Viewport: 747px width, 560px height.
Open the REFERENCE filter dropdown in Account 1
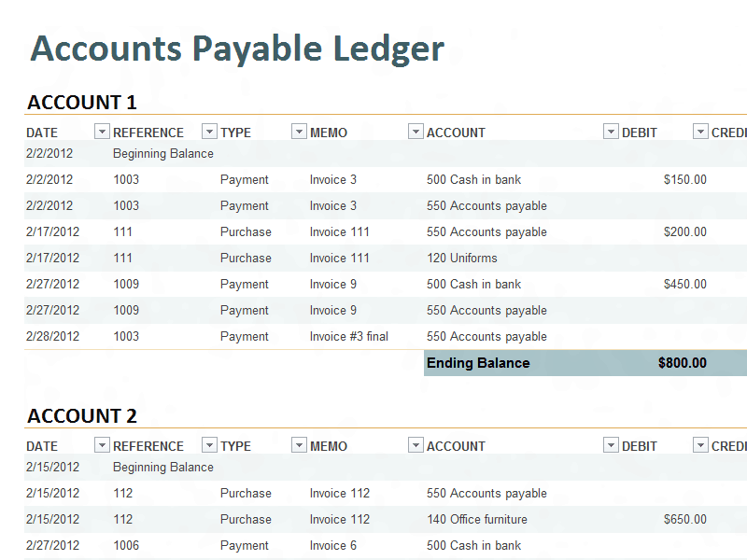point(209,132)
